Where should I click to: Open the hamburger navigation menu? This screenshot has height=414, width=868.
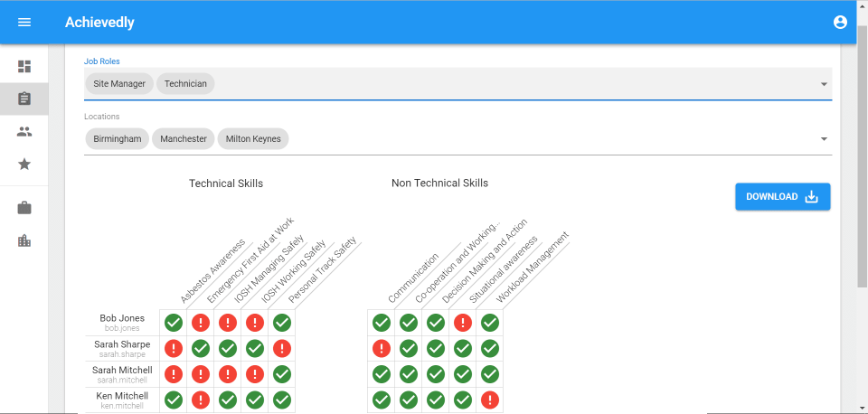pyautogui.click(x=24, y=22)
